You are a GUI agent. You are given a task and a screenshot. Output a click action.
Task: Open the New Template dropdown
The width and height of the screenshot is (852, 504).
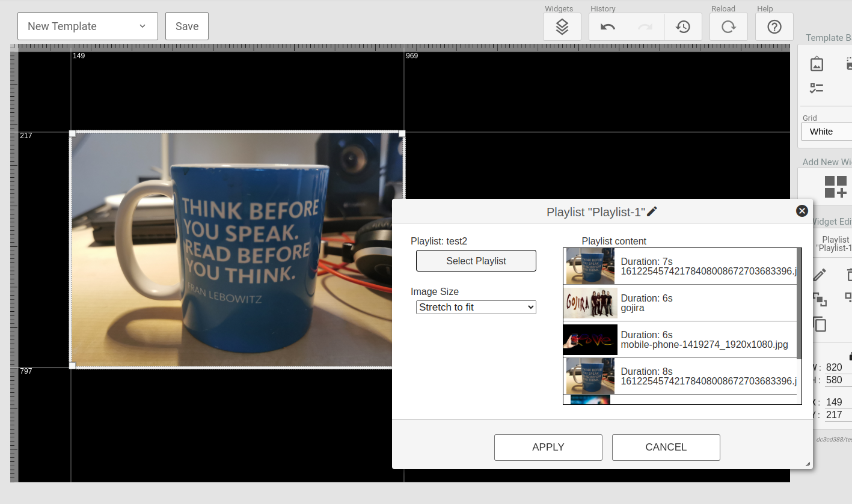[x=87, y=26]
